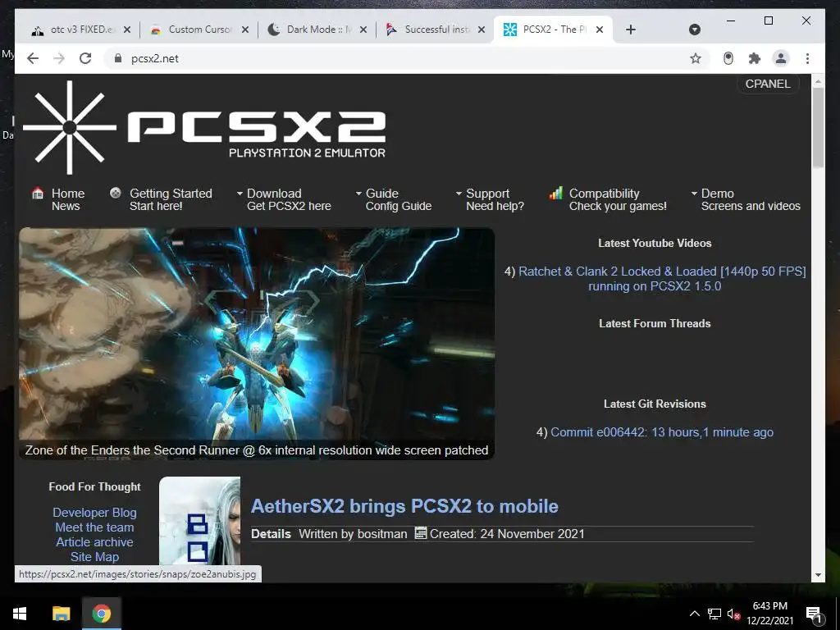Open the Chrome three-dot menu
This screenshot has width=840, height=630.
(x=807, y=58)
